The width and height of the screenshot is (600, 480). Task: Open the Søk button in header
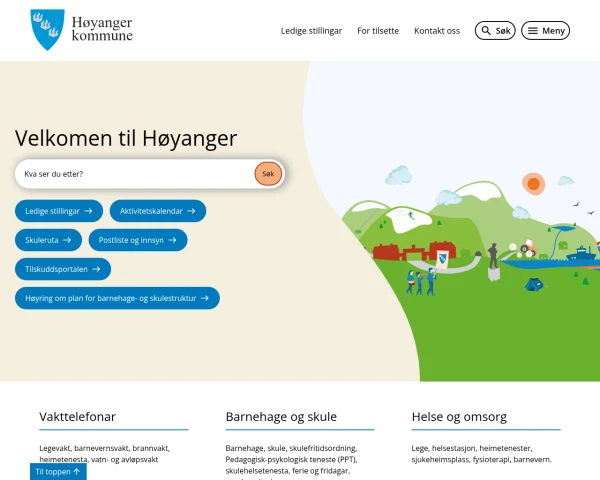click(x=495, y=31)
